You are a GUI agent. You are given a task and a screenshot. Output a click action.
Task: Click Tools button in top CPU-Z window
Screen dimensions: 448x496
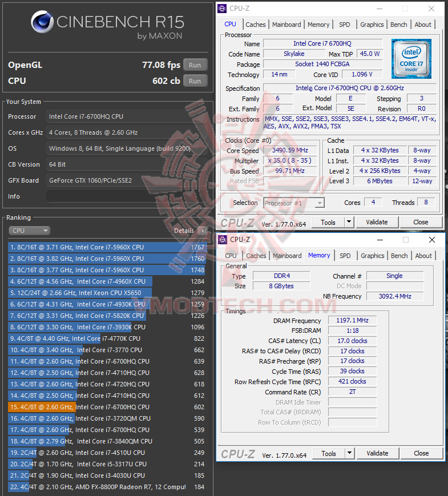(x=328, y=222)
